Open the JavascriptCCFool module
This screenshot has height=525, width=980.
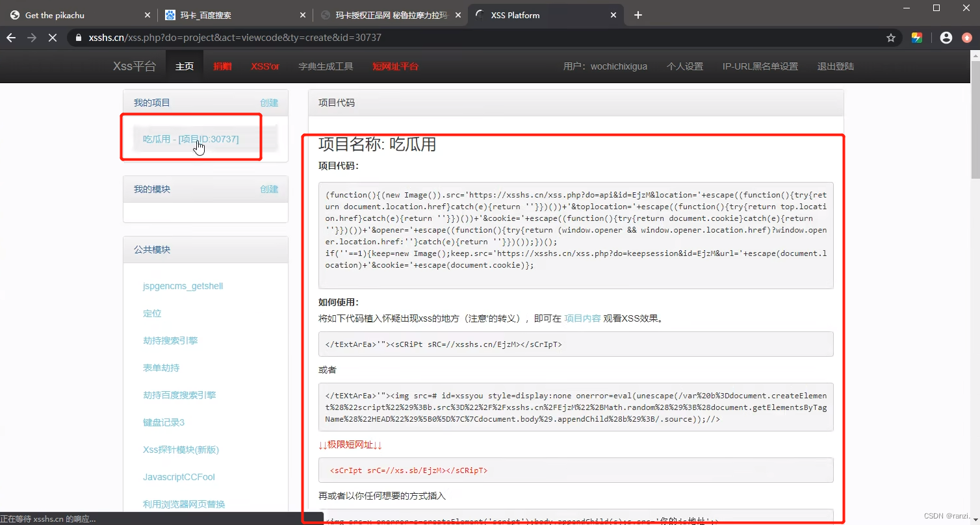click(179, 477)
